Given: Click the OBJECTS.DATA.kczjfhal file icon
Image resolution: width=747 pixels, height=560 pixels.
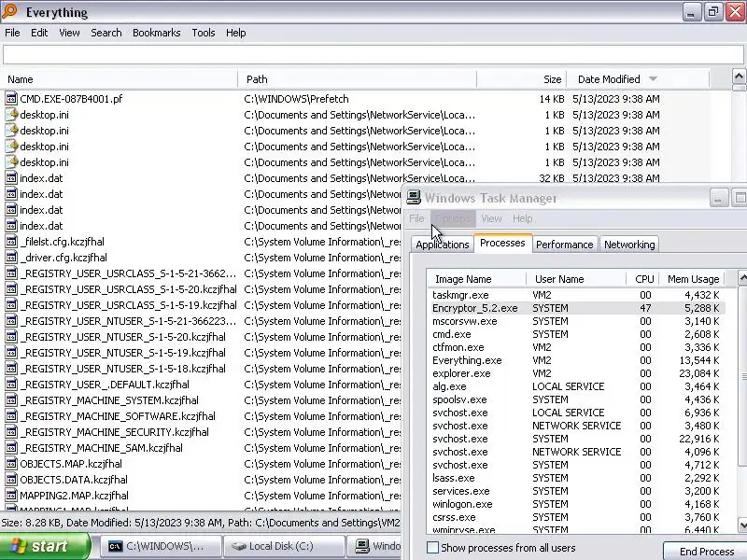Looking at the screenshot, I should point(11,480).
